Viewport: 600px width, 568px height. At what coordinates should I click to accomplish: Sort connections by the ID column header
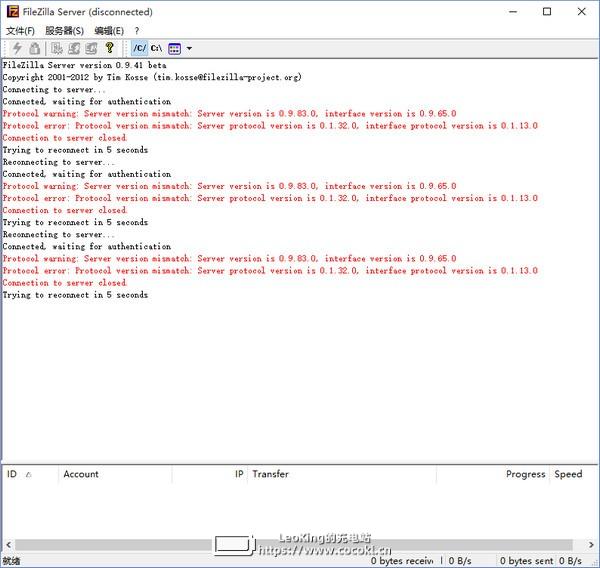(30, 474)
